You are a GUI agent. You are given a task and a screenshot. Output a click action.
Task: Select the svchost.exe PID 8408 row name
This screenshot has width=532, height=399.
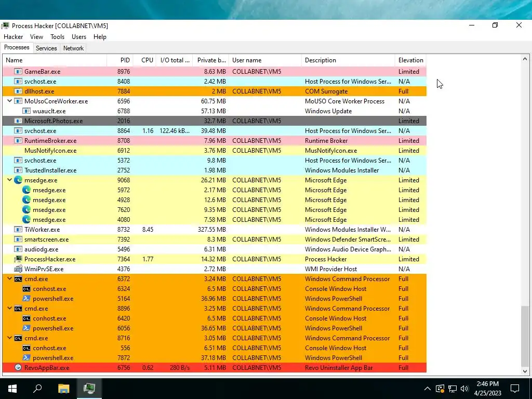[x=40, y=82]
